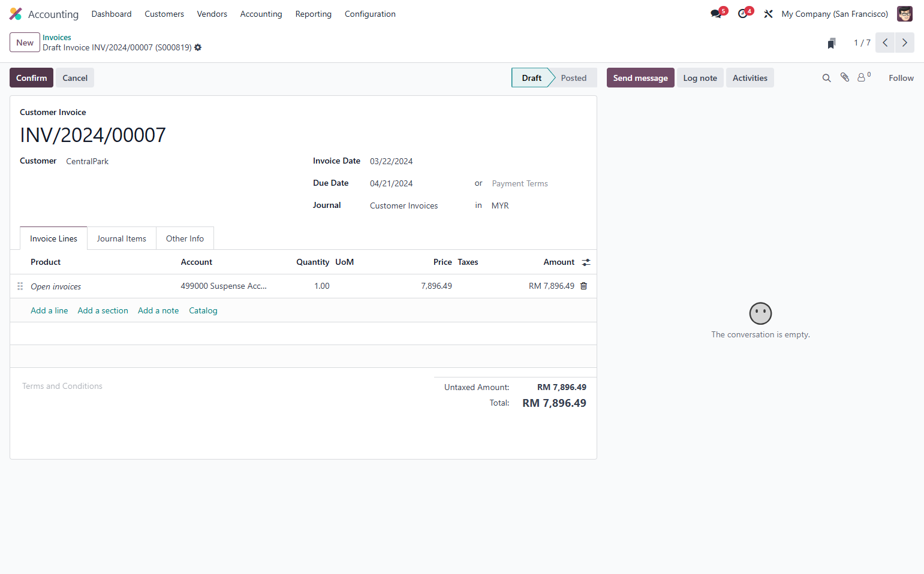Image resolution: width=924 pixels, height=574 pixels.
Task: Add a section link
Action: [103, 310]
